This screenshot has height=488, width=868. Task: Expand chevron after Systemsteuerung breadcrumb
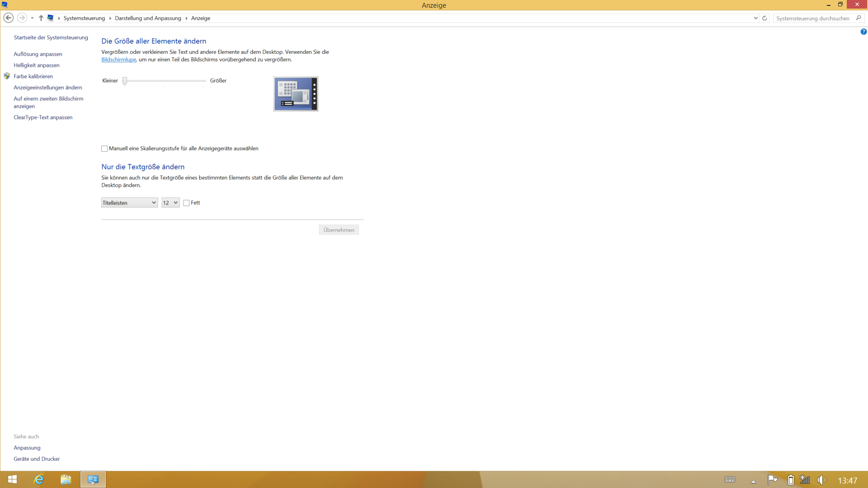(x=110, y=18)
